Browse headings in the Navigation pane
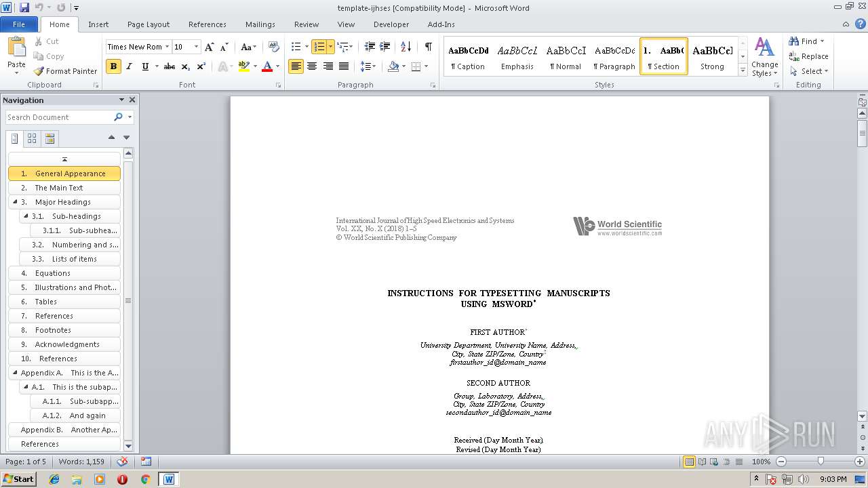 pyautogui.click(x=15, y=138)
